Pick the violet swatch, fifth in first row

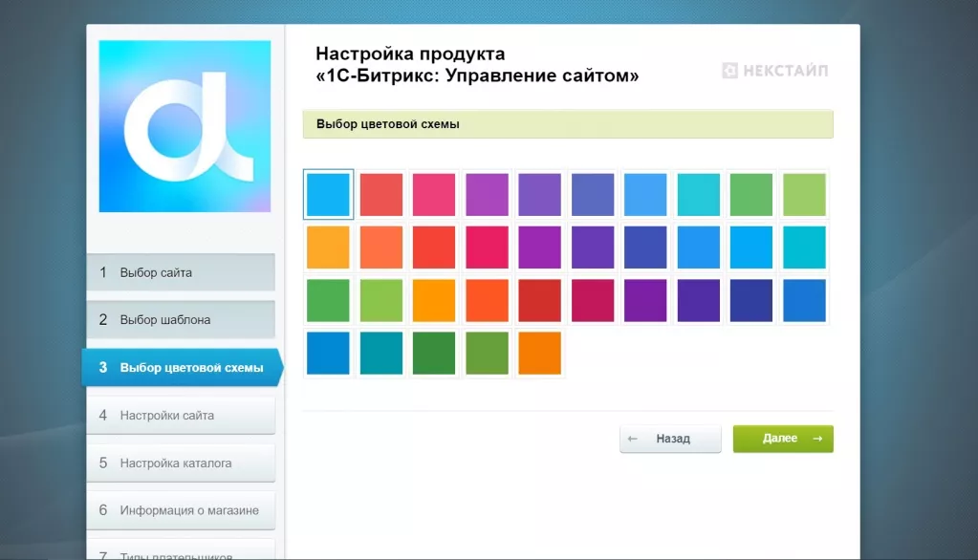pyautogui.click(x=539, y=195)
